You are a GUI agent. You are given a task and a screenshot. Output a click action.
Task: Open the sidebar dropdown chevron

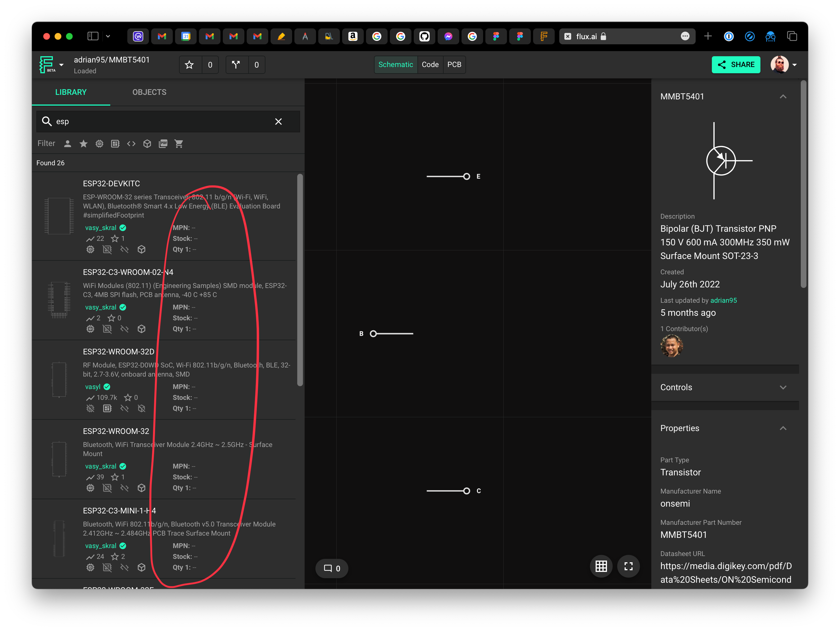108,36
